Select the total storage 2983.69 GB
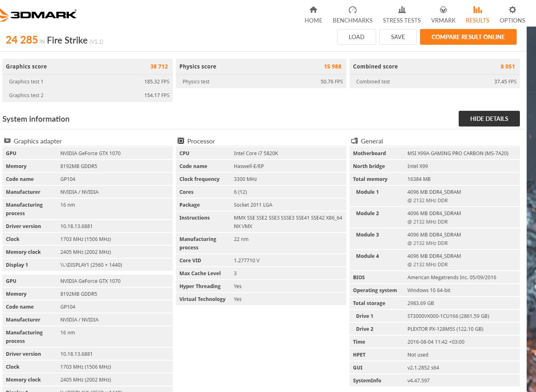Viewport: 536px width, 392px height. 421,303
